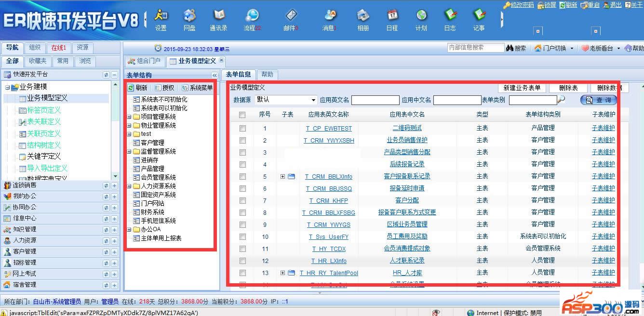Check the row checkbox for T_CRM_YWYXSBH

[x=242, y=140]
